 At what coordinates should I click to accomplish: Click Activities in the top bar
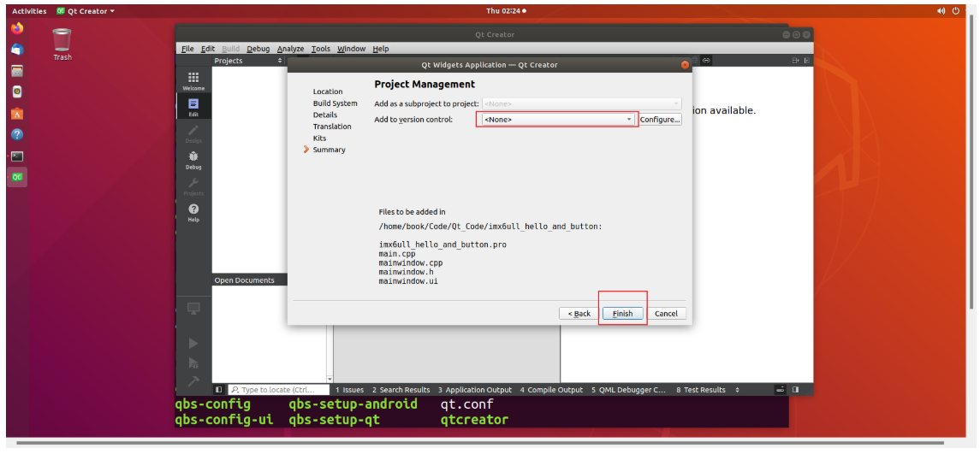click(29, 11)
